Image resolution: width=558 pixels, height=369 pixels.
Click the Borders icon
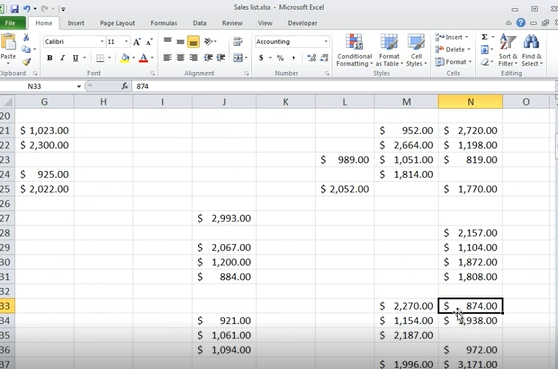pos(100,58)
